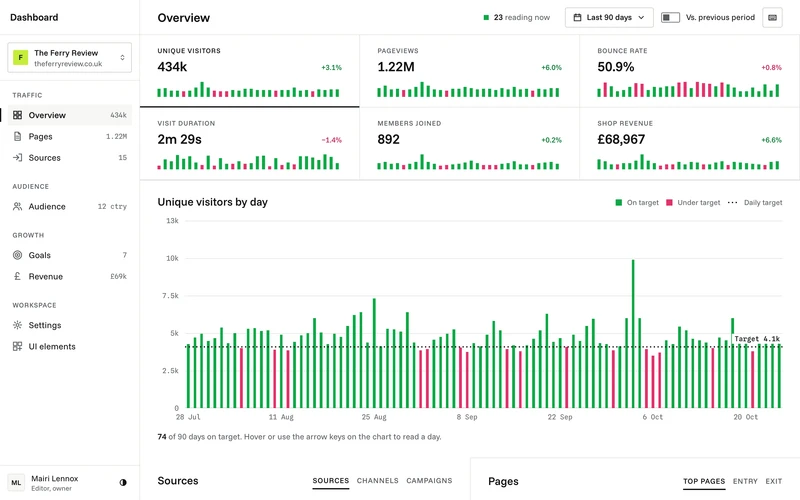Viewport: 800px width, 500px height.
Task: Click the 6 Oct axis label
Action: (653, 417)
